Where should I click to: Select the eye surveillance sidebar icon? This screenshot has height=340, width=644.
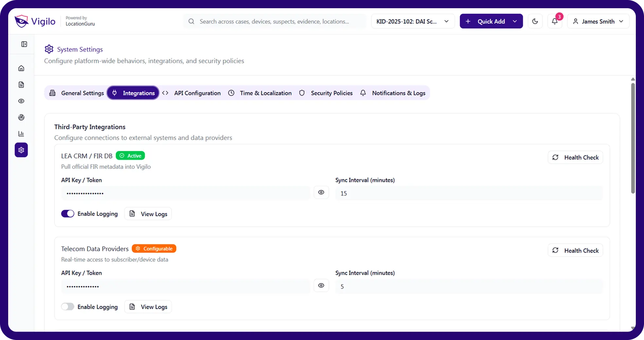click(21, 101)
